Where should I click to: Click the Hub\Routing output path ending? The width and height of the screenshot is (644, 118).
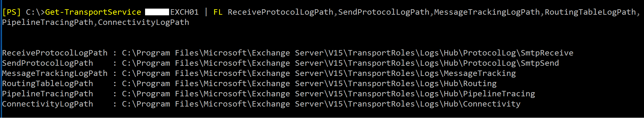[470, 84]
